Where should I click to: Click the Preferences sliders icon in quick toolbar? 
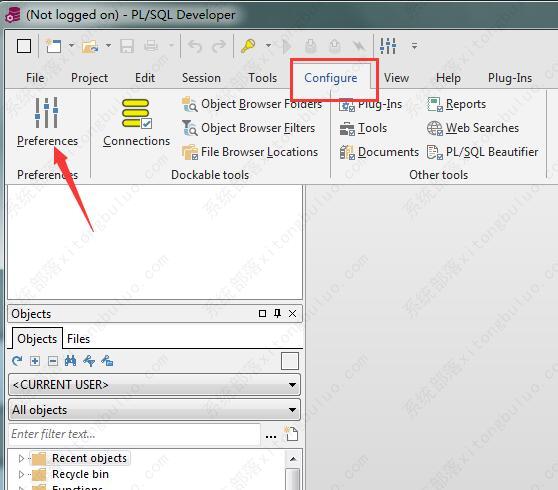click(x=388, y=46)
